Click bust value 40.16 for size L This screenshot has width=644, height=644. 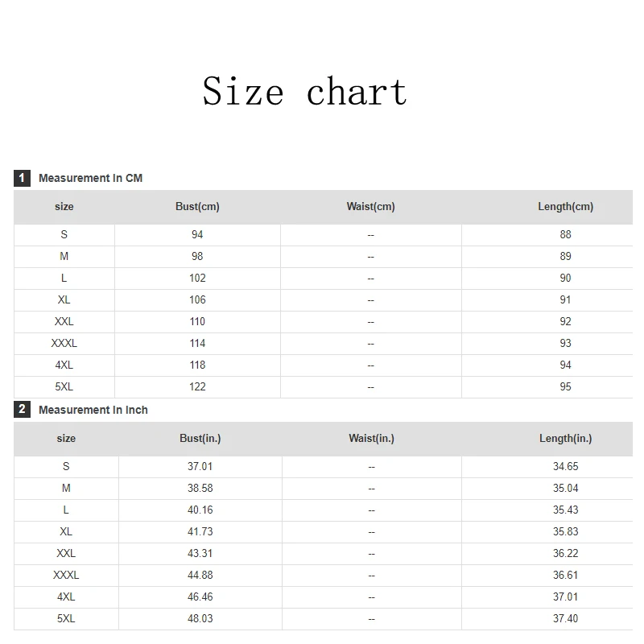tap(200, 510)
